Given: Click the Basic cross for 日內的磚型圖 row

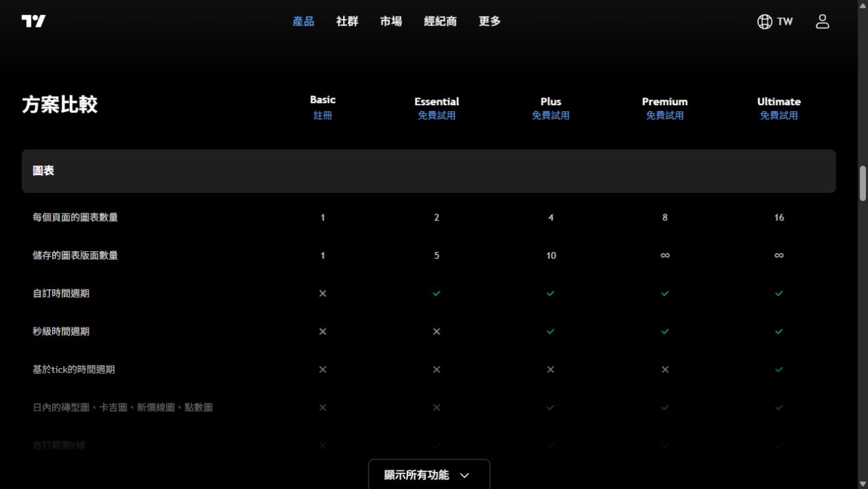Looking at the screenshot, I should [x=322, y=407].
